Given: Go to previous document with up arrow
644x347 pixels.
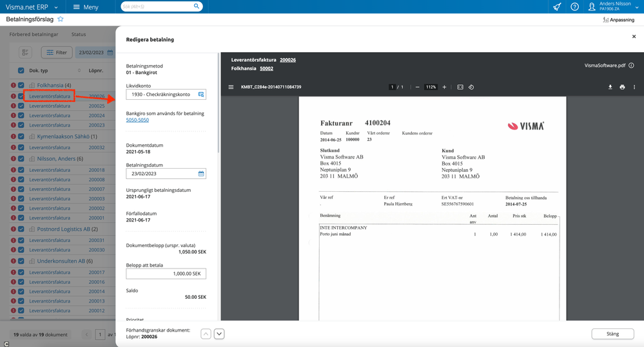Looking at the screenshot, I should click(206, 334).
